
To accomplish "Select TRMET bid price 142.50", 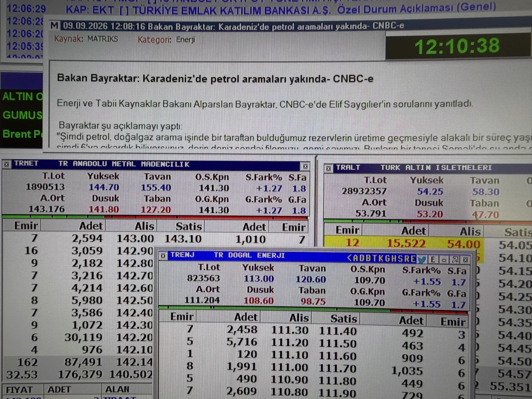I will pyautogui.click(x=135, y=300).
